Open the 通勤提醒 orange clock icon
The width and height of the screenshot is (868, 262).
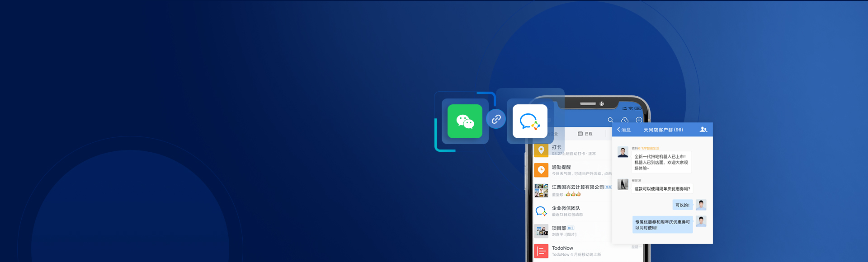(x=541, y=170)
